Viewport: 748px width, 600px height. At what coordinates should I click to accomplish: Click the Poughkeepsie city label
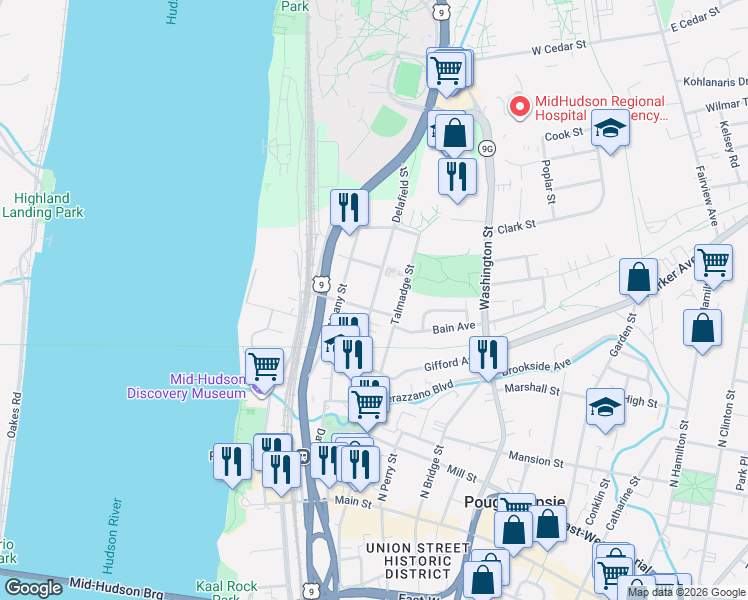coord(514,502)
